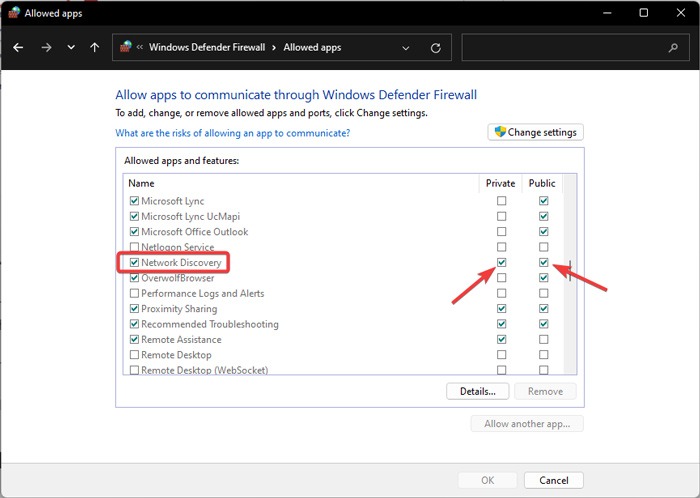
Task: Go forward with the right arrow
Action: point(46,47)
